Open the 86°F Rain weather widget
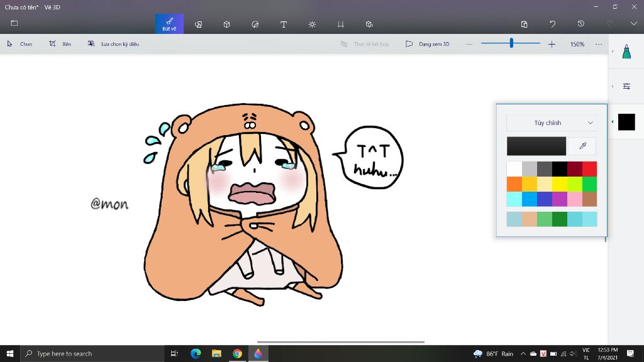Screen dimensions: 644x362 coord(493,353)
